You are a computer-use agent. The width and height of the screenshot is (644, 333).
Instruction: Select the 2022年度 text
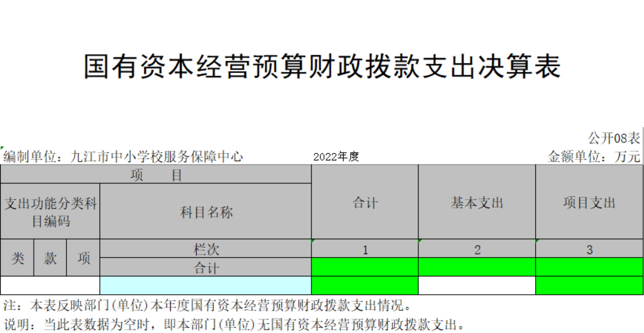click(x=336, y=156)
